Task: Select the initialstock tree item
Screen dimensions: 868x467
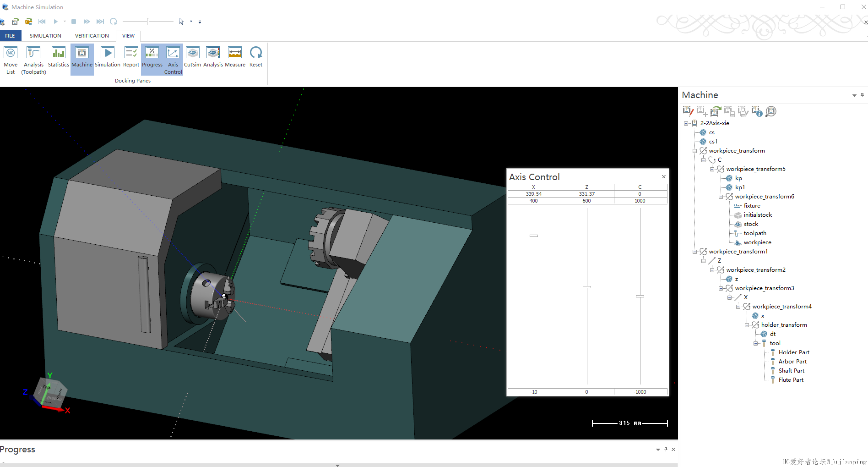Action: click(x=758, y=215)
